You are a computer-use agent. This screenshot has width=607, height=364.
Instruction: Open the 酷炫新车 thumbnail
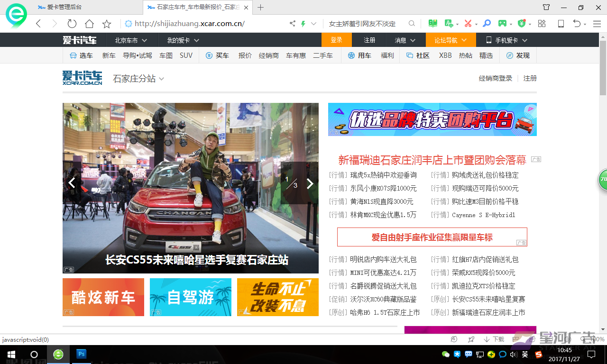click(x=103, y=297)
